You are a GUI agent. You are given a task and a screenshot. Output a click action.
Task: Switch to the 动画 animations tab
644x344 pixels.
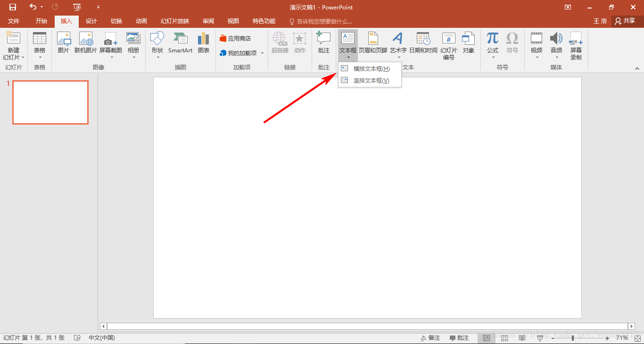coord(141,21)
